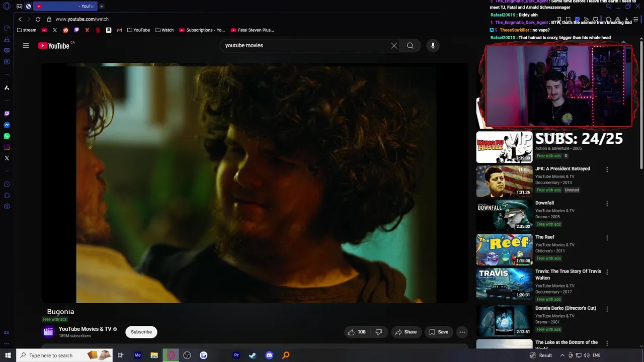The image size is (644, 362).
Task: Open JFK: A President Betrayed video
Action: click(562, 169)
